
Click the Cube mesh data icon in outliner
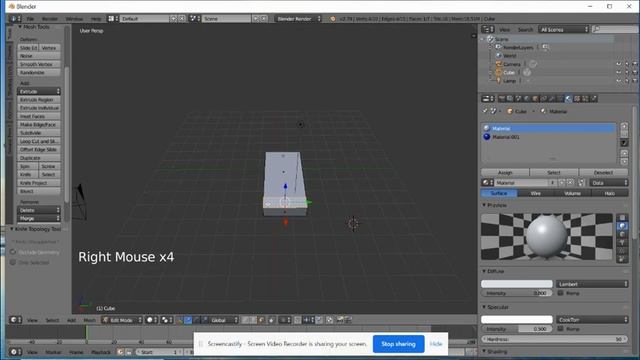[x=527, y=72]
